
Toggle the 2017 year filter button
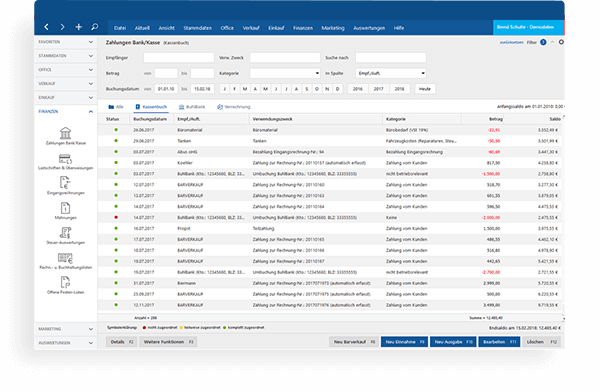click(x=378, y=89)
